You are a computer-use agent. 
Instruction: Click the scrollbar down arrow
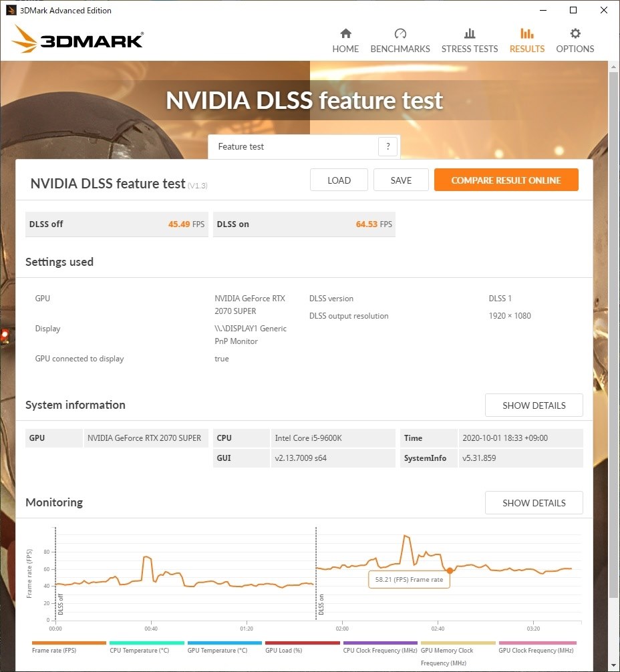[613, 665]
